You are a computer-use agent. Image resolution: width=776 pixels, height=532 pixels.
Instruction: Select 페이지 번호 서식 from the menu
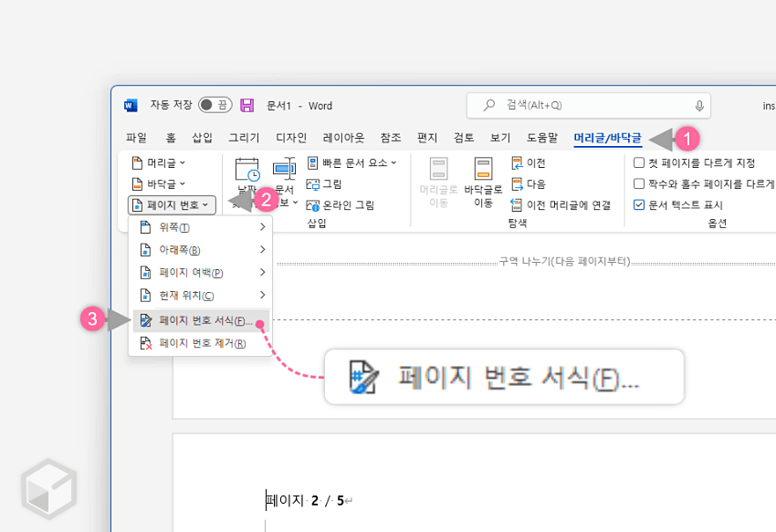tap(198, 319)
